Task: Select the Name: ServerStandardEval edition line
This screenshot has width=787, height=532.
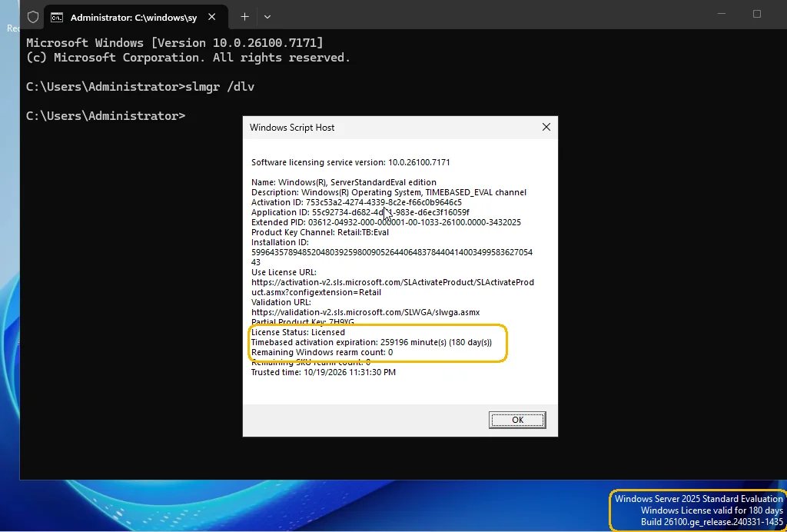Action: pos(344,182)
